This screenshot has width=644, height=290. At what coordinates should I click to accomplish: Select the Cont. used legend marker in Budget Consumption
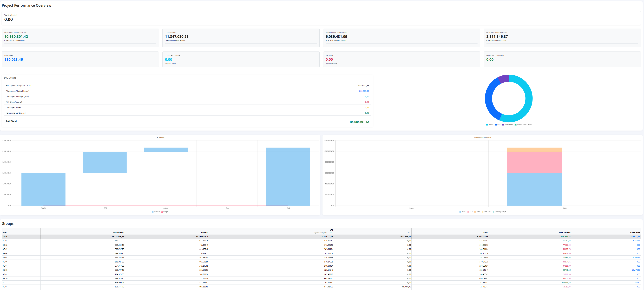[x=483, y=212]
